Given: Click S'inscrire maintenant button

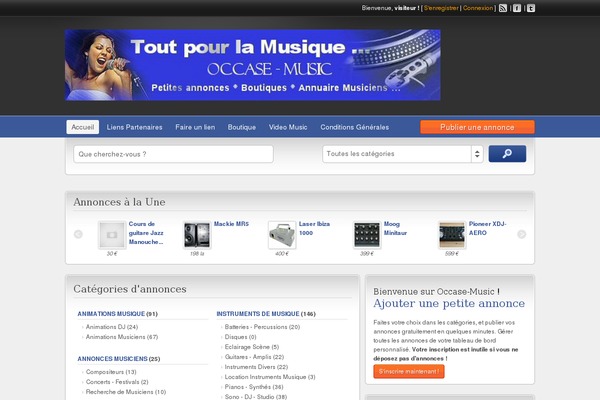Looking at the screenshot, I should point(409,371).
